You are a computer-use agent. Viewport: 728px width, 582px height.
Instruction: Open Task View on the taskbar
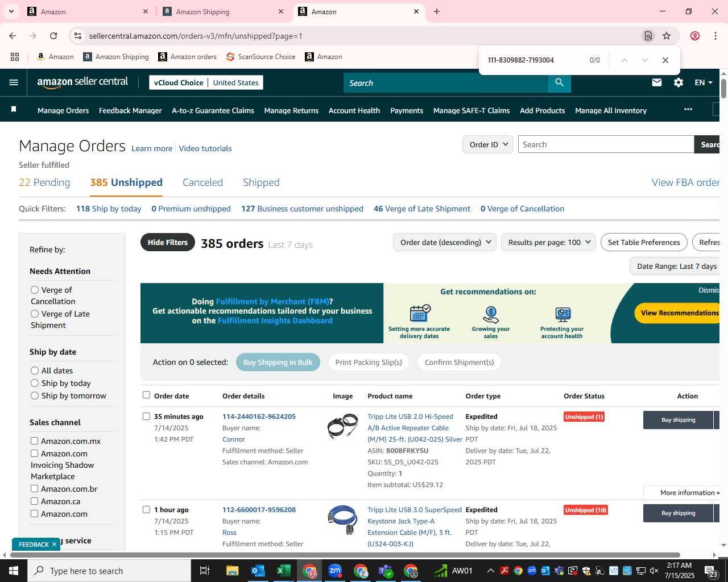(x=205, y=571)
